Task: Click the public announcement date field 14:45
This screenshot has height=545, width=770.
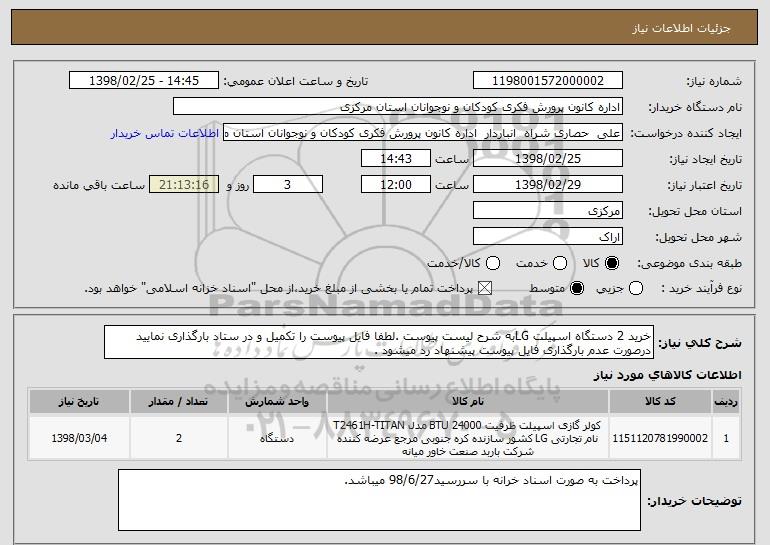Action: point(144,81)
